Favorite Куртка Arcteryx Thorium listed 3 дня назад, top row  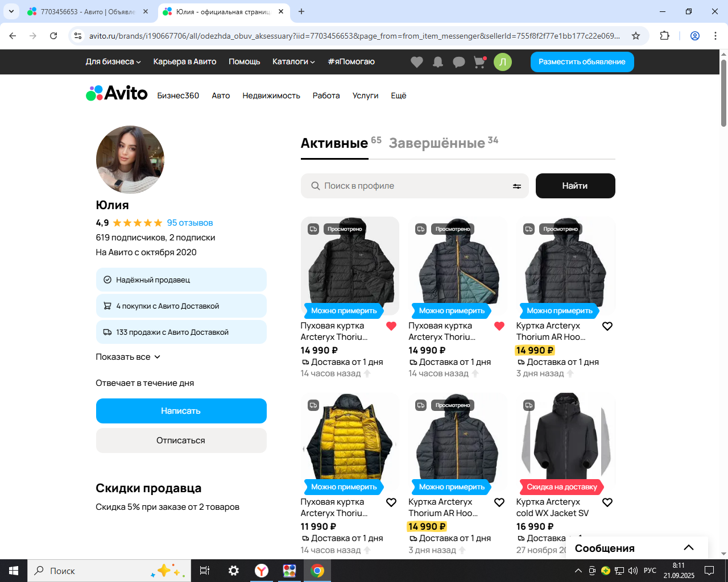[x=607, y=326]
